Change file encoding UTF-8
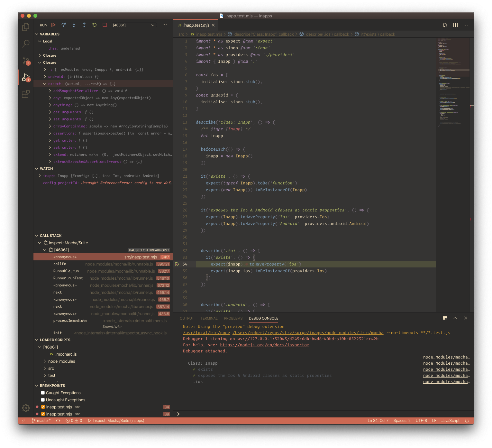Screen dimensions: 492x448 pos(421,421)
